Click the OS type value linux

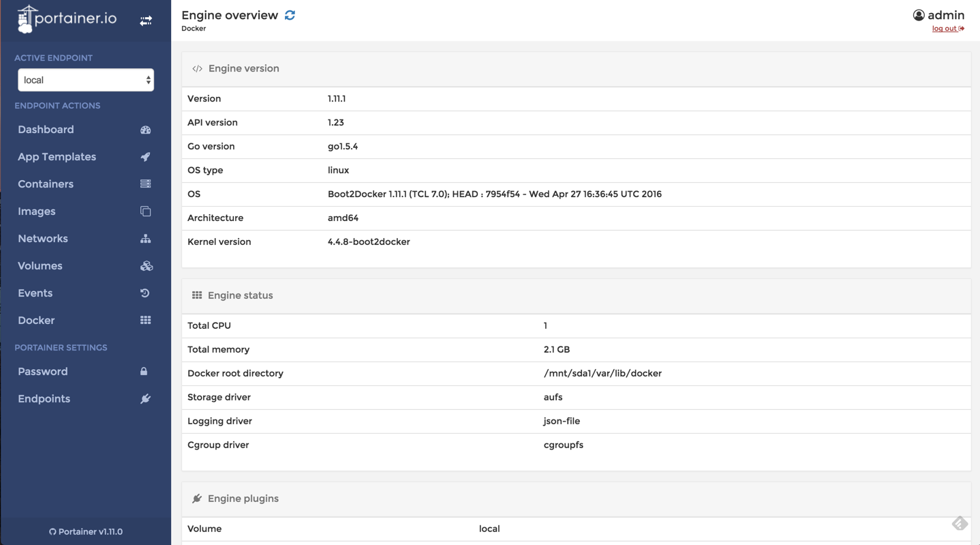339,171
